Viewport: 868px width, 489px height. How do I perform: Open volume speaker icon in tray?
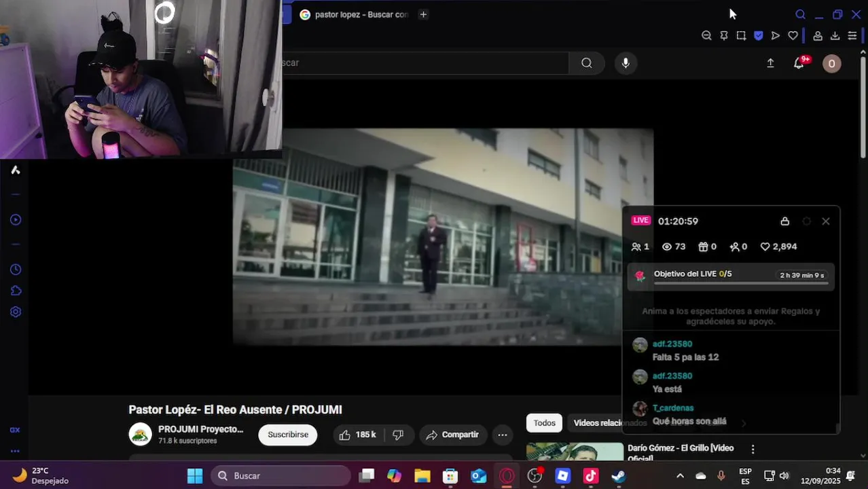click(x=784, y=475)
